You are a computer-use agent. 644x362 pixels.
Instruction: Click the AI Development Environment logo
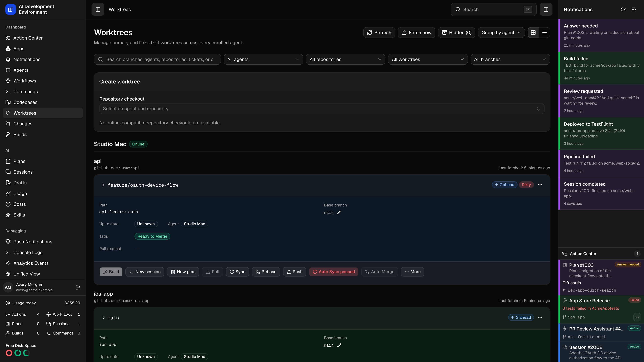[x=11, y=9]
